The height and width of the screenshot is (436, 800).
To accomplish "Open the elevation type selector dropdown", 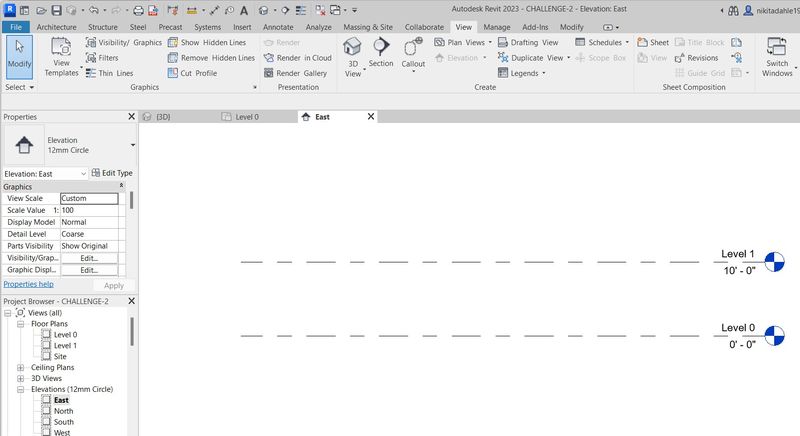I will [x=133, y=145].
